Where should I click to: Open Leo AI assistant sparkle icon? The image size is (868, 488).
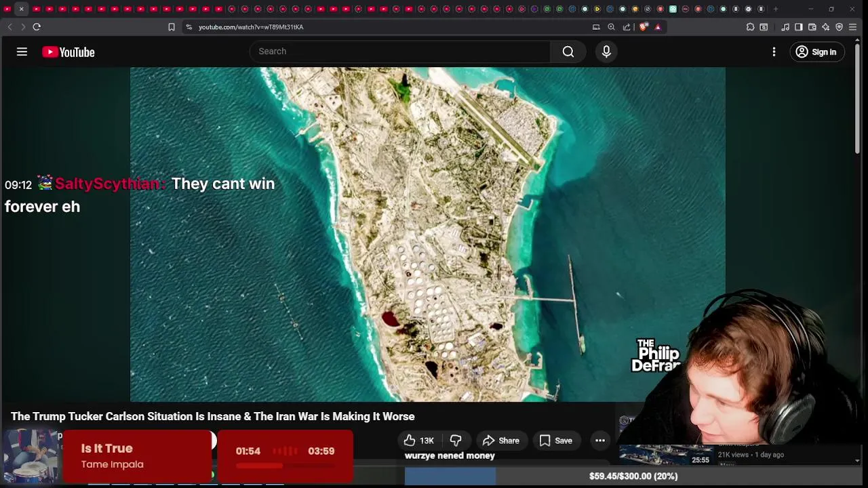pos(825,27)
